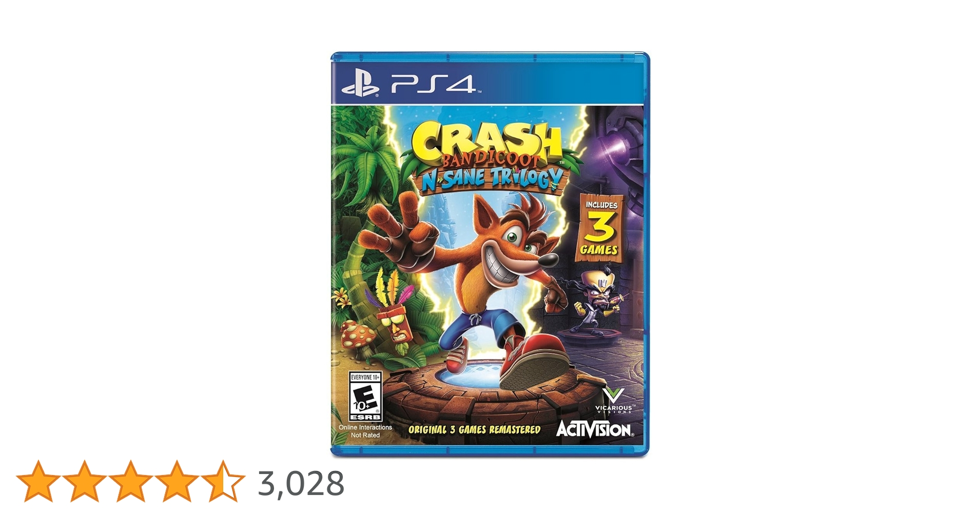Click the Crash Bandicoot title logo
The width and height of the screenshot is (980, 513).
pos(486,144)
